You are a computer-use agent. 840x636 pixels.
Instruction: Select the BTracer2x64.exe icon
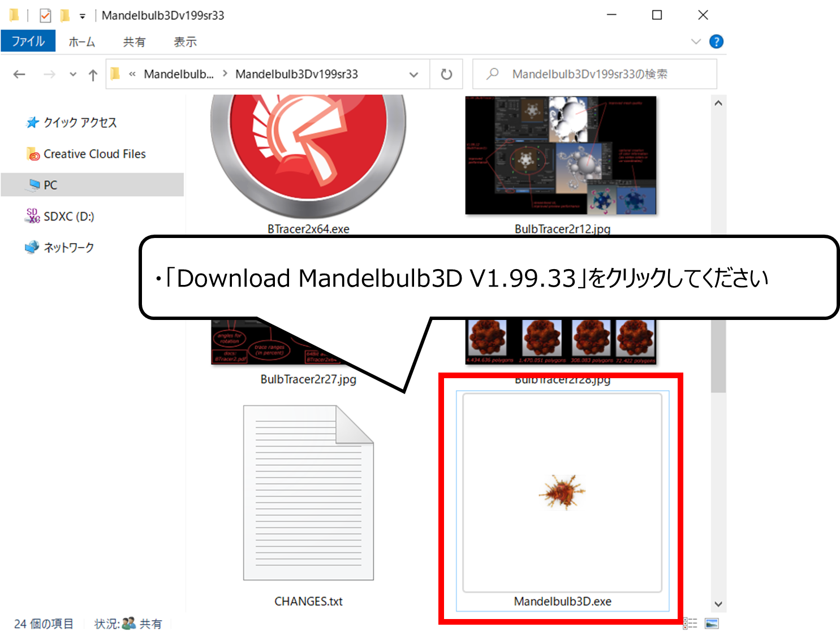pos(308,157)
